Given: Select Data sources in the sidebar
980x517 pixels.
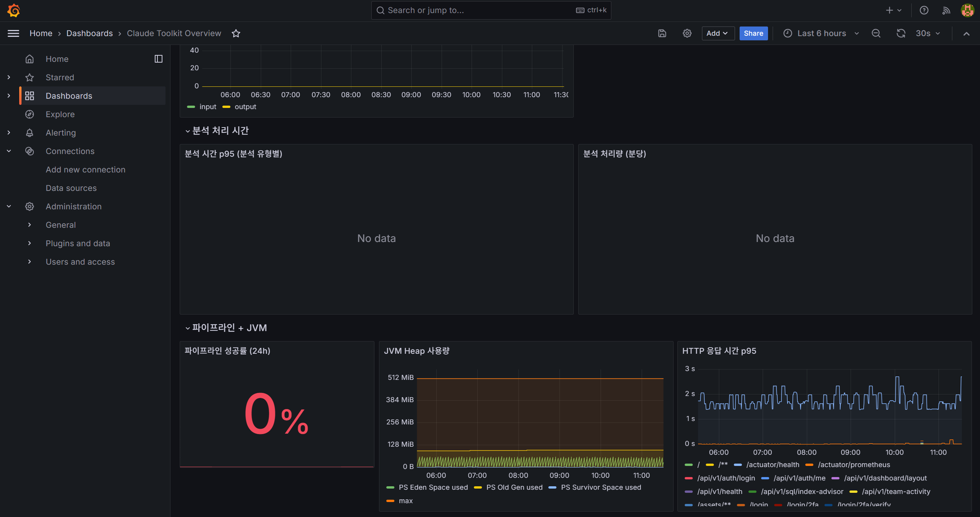Looking at the screenshot, I should click(x=71, y=188).
